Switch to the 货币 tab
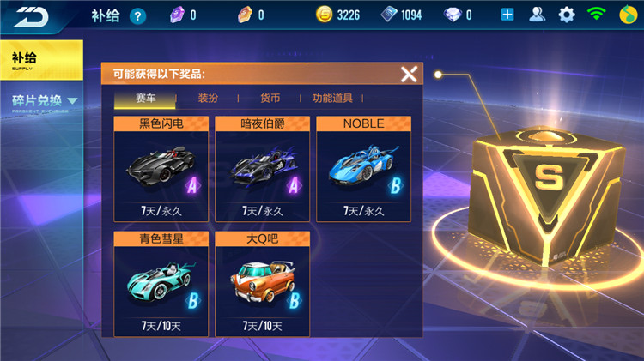 (270, 98)
